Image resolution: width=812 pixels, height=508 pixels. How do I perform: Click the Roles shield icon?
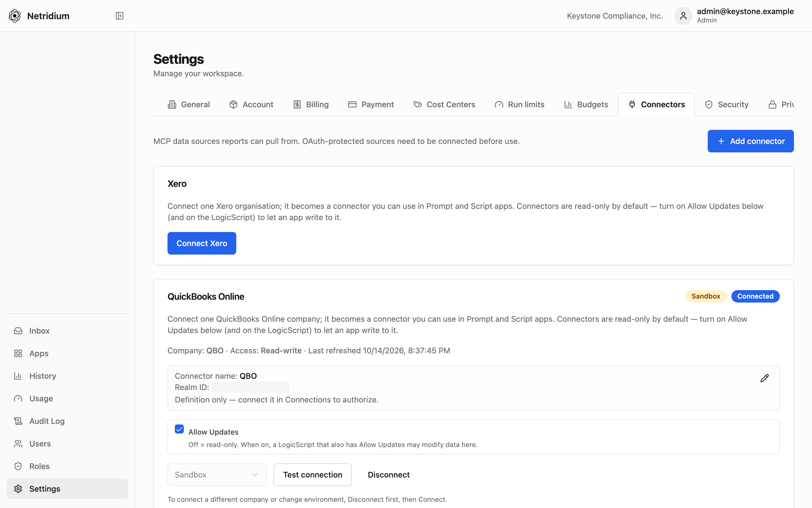point(18,466)
